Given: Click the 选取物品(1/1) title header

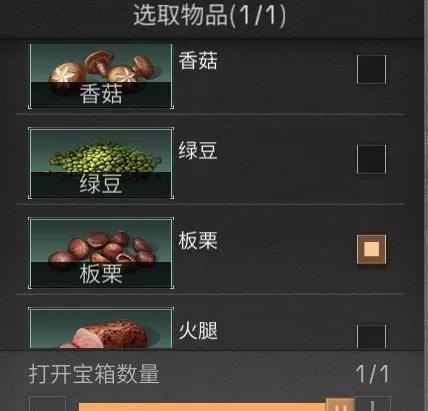Looking at the screenshot, I should pos(210,15).
